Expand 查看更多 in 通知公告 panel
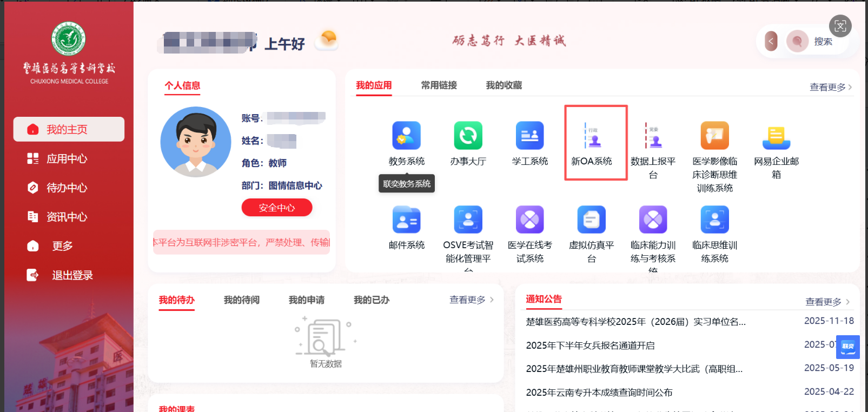868x412 pixels. click(827, 302)
